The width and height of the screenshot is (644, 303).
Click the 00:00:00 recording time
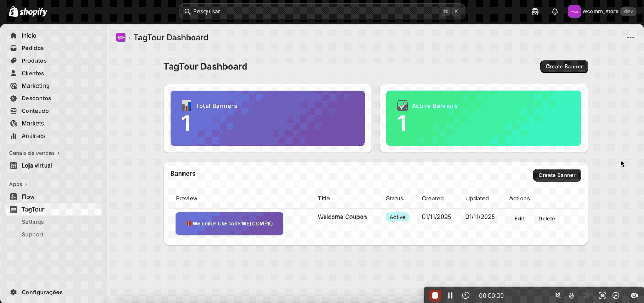click(492, 295)
